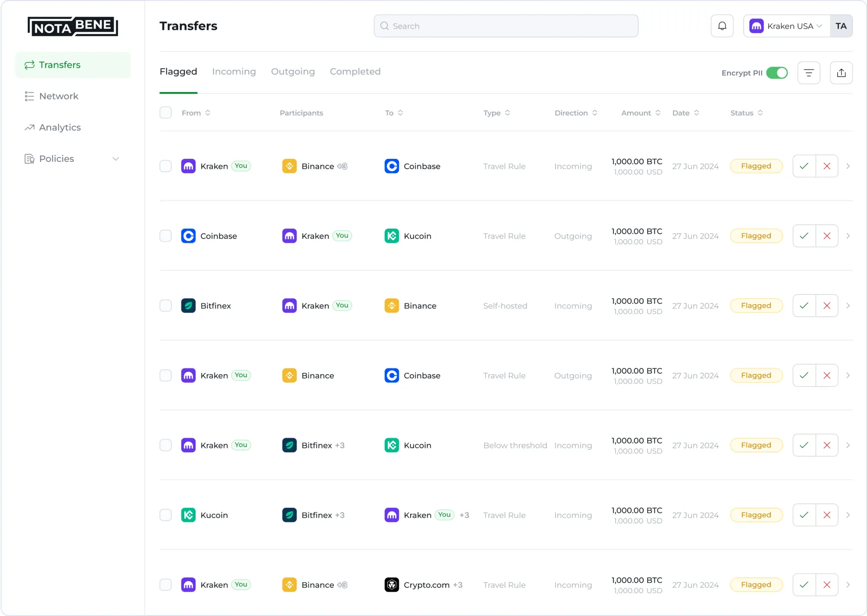Reject the Bitfinex to Binance transfer
This screenshot has height=616, width=867.
point(827,306)
